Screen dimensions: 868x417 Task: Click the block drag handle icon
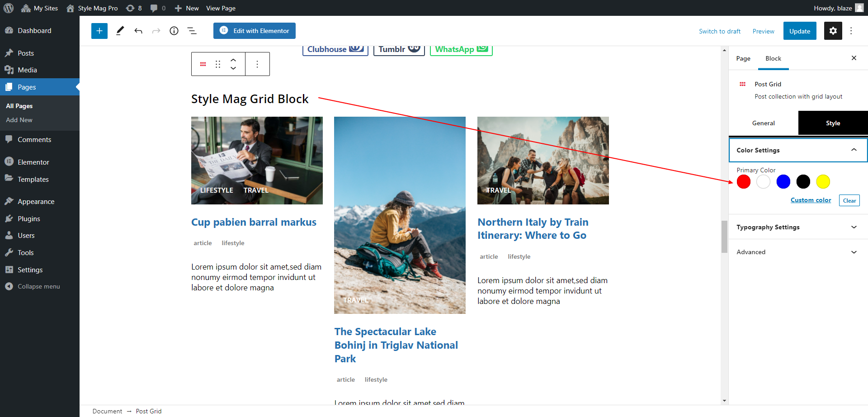tap(218, 64)
